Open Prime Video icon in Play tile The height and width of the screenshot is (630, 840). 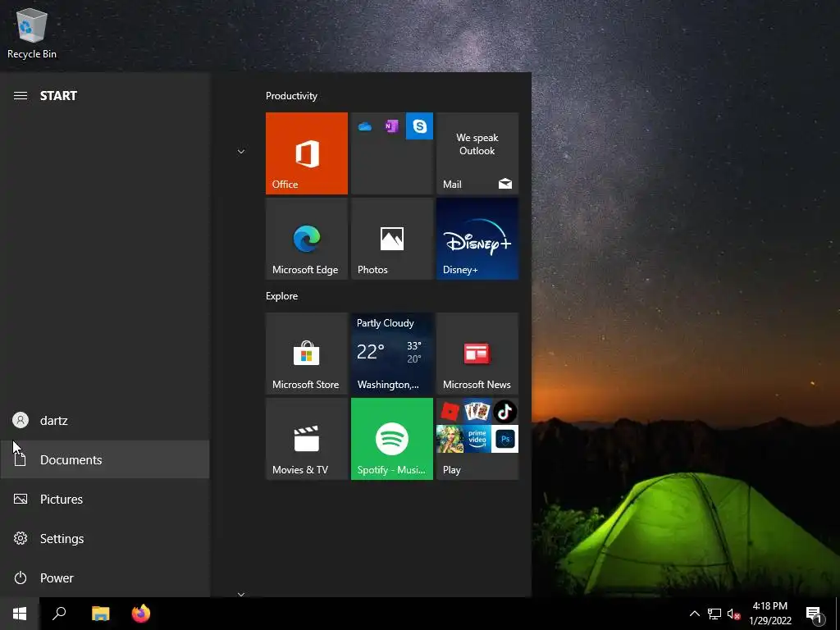click(x=477, y=439)
